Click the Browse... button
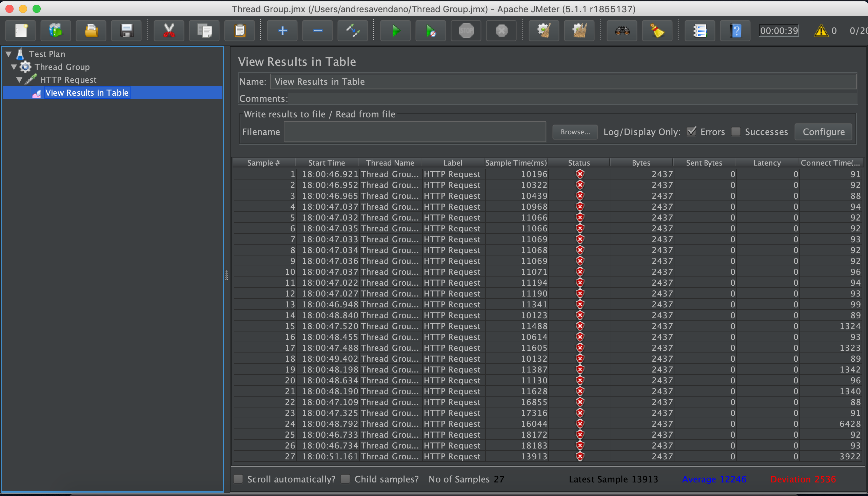Viewport: 868px width, 496px height. pyautogui.click(x=575, y=132)
